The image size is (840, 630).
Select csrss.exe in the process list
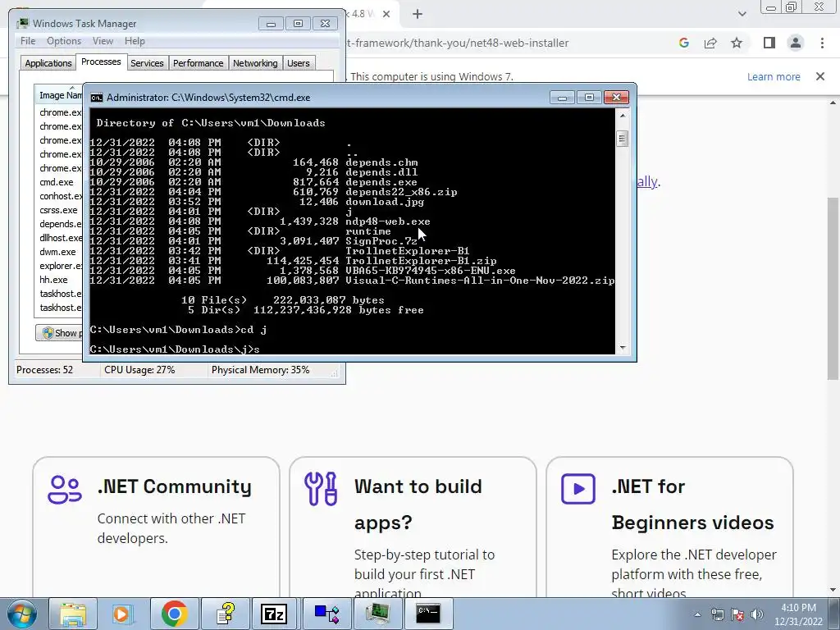(x=58, y=210)
